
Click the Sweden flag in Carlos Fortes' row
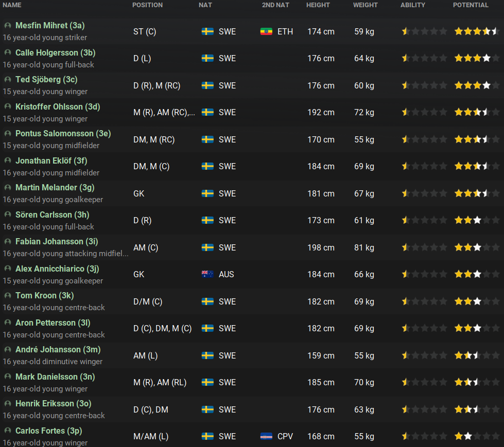click(207, 436)
